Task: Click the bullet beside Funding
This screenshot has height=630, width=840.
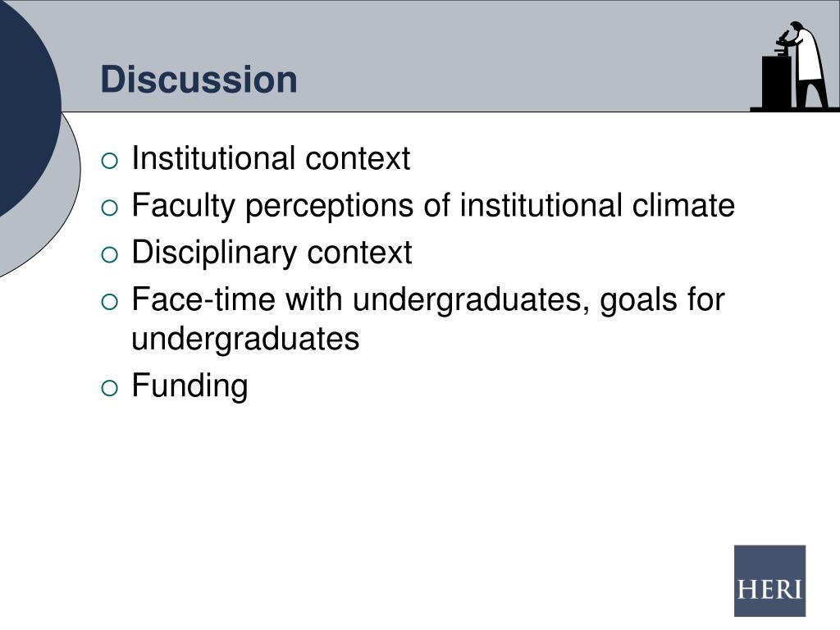Action: (109, 388)
